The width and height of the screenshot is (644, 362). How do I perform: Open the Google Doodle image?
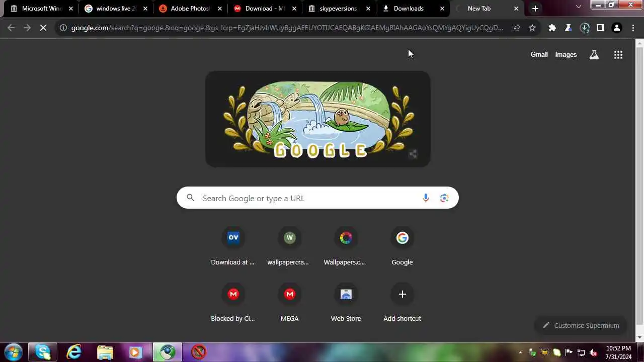tap(317, 119)
